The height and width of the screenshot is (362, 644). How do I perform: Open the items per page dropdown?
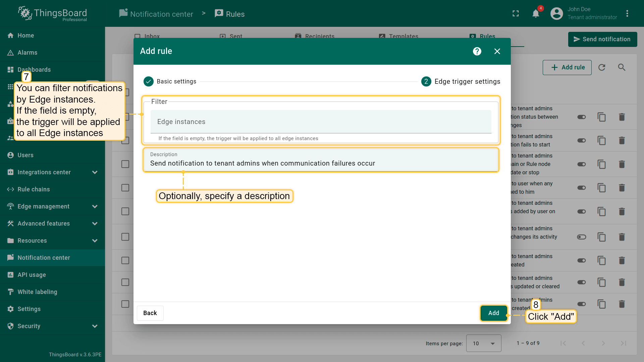pyautogui.click(x=483, y=343)
